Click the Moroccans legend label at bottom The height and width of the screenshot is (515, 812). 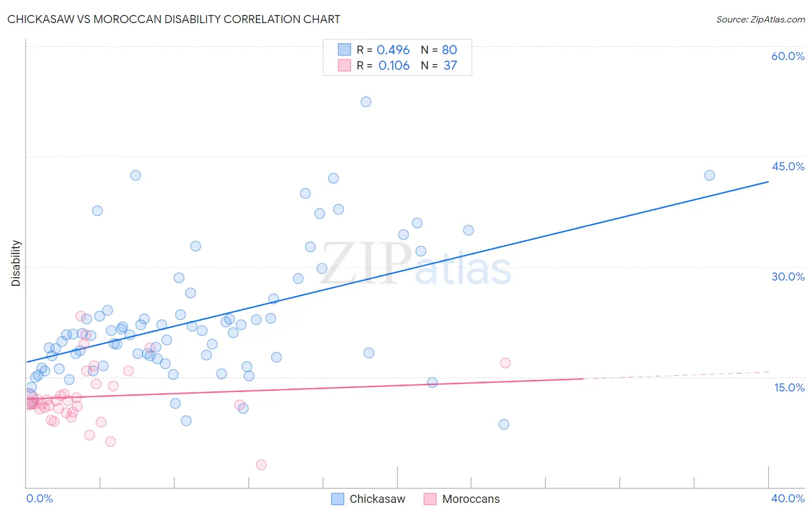click(471, 499)
